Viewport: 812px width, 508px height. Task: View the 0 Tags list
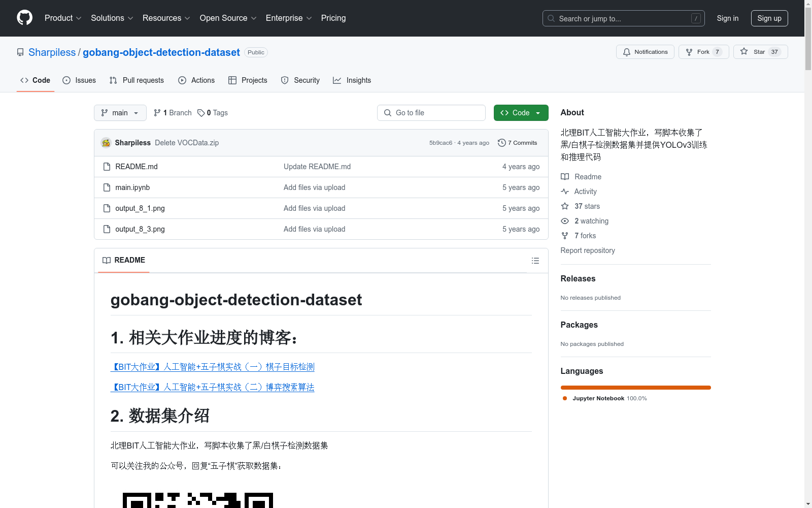tap(213, 113)
